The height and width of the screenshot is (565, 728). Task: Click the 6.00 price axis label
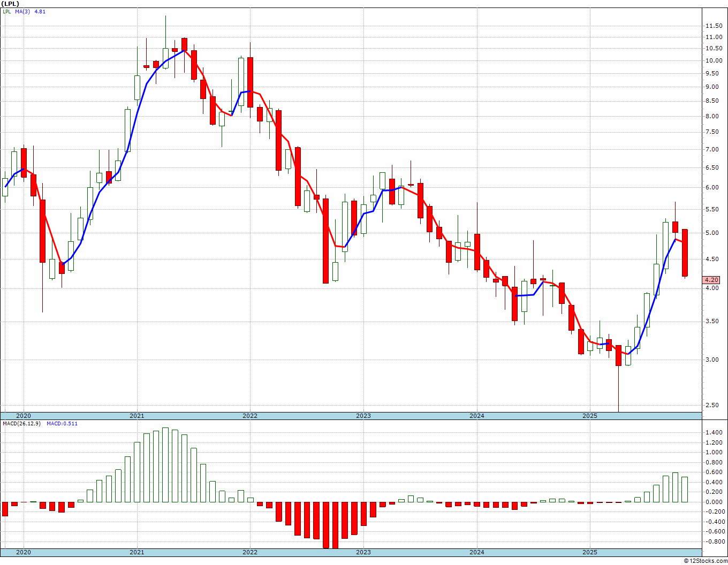(x=712, y=188)
